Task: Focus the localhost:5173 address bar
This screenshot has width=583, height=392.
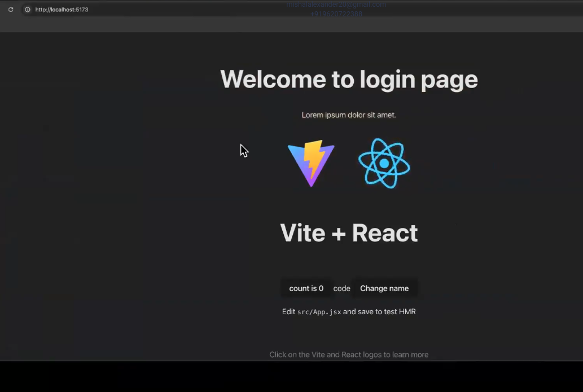Action: [301, 10]
